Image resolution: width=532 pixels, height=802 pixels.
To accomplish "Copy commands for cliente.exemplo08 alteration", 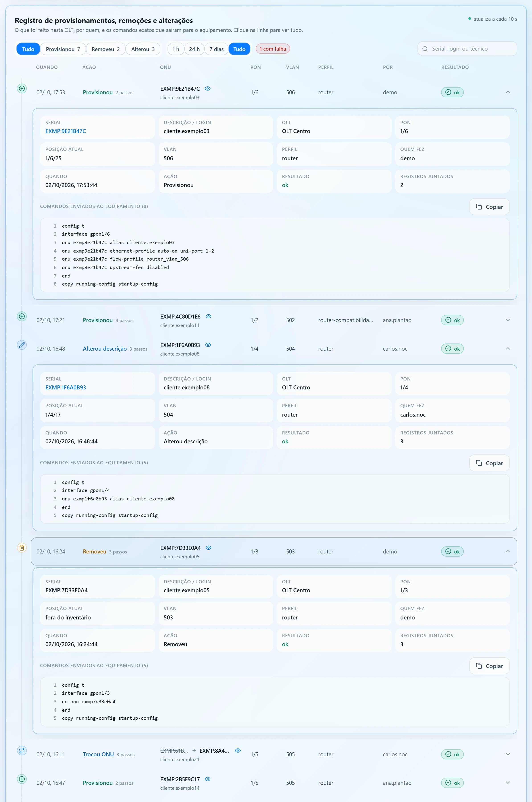I will point(489,463).
